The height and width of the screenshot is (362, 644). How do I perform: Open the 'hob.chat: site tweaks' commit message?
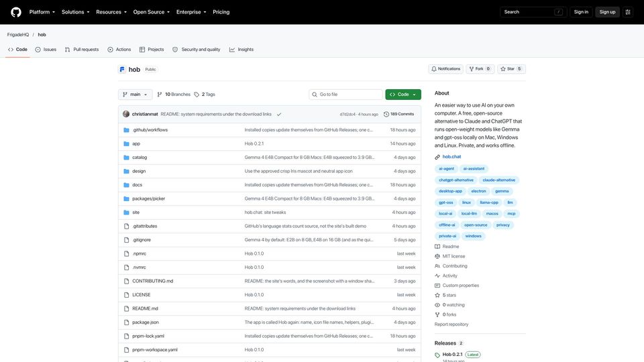click(x=266, y=213)
